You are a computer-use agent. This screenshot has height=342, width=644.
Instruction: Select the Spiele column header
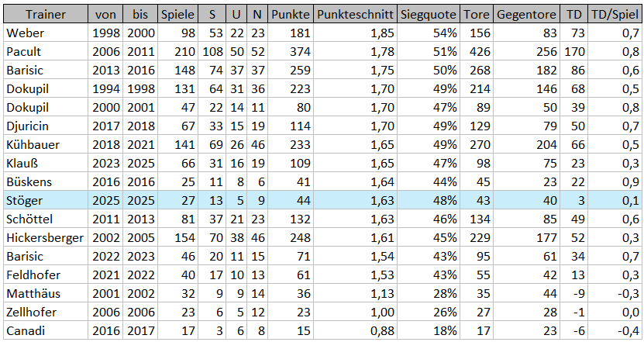177,15
